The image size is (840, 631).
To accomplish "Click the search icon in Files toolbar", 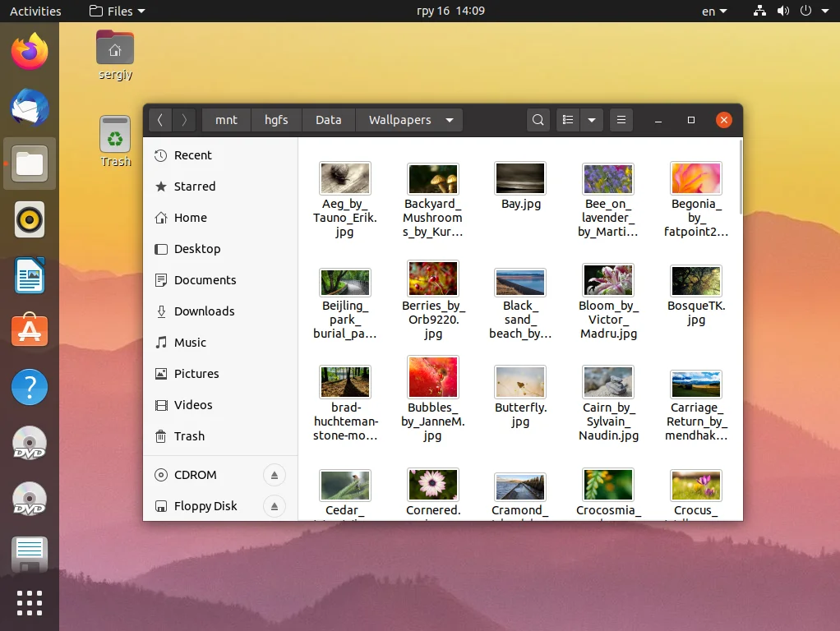I will point(538,120).
